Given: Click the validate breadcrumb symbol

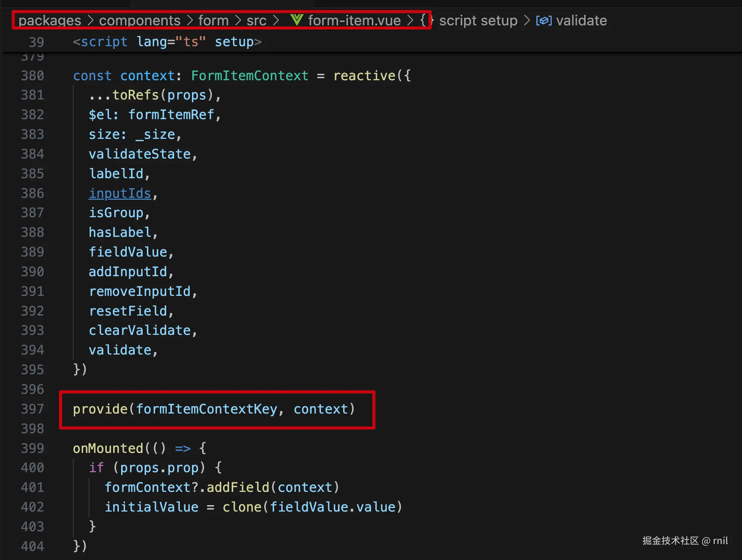Looking at the screenshot, I should click(581, 20).
